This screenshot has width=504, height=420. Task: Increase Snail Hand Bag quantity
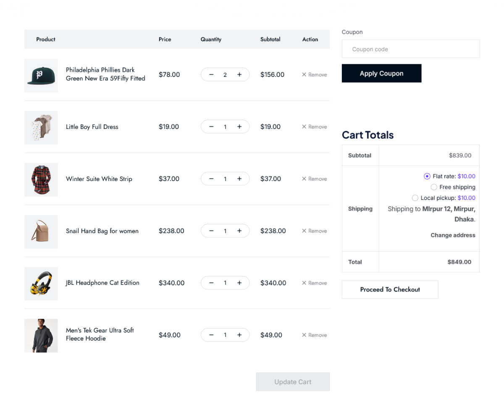(x=239, y=231)
